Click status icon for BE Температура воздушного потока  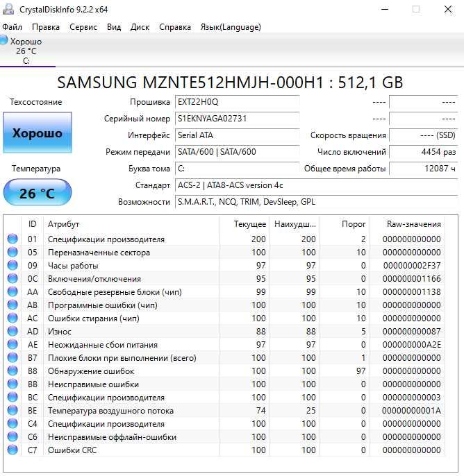pyautogui.click(x=13, y=411)
